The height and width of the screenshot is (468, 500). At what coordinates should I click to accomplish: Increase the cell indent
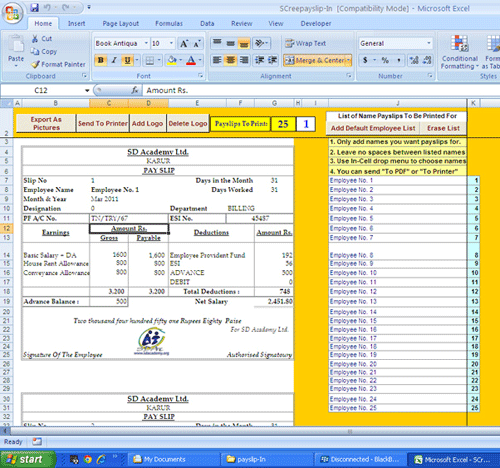point(273,60)
